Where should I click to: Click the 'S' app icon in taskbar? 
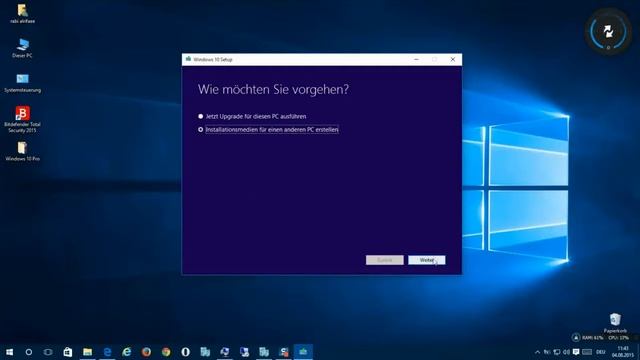click(x=284, y=352)
